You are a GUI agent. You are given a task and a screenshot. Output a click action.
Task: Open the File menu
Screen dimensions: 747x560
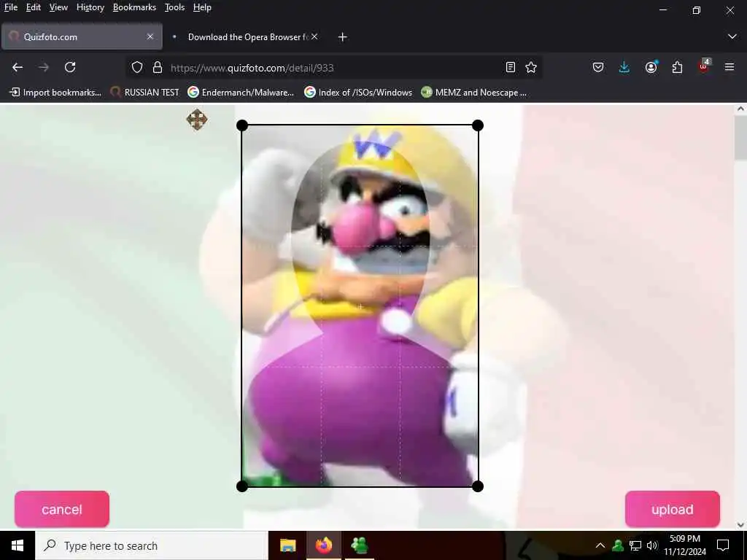pos(11,7)
